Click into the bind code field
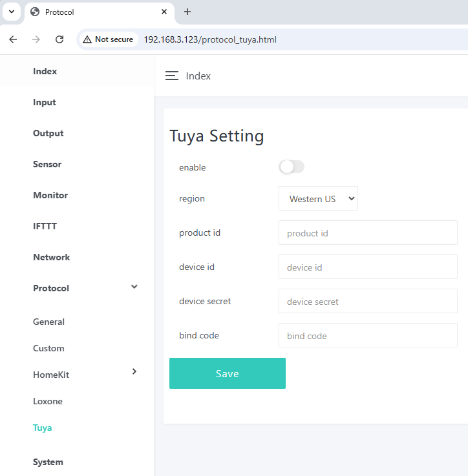The width and height of the screenshot is (468, 476). click(368, 336)
